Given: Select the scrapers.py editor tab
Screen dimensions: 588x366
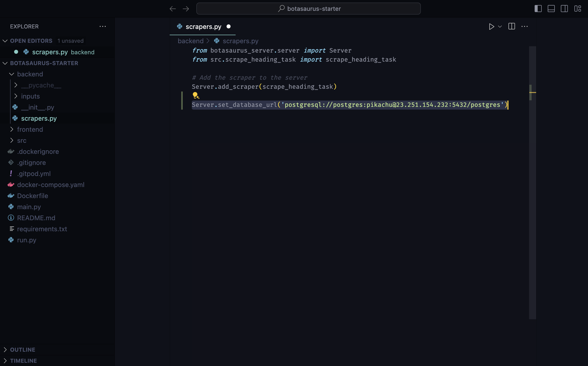Looking at the screenshot, I should pos(203,26).
